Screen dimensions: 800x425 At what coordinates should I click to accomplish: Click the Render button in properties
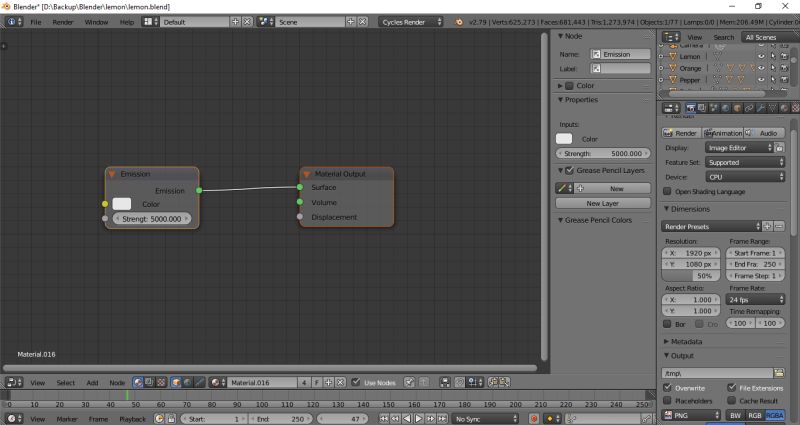coord(681,133)
